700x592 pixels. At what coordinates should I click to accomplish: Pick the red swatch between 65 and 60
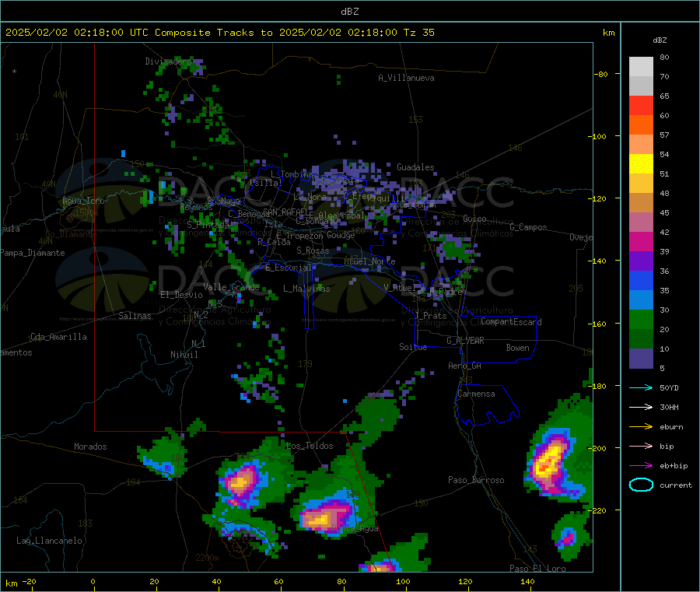click(x=641, y=105)
